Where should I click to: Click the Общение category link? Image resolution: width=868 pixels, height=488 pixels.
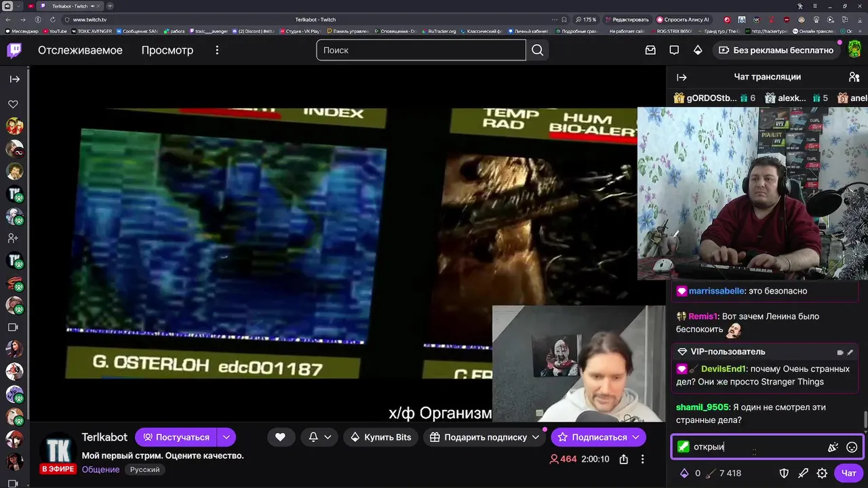point(100,470)
